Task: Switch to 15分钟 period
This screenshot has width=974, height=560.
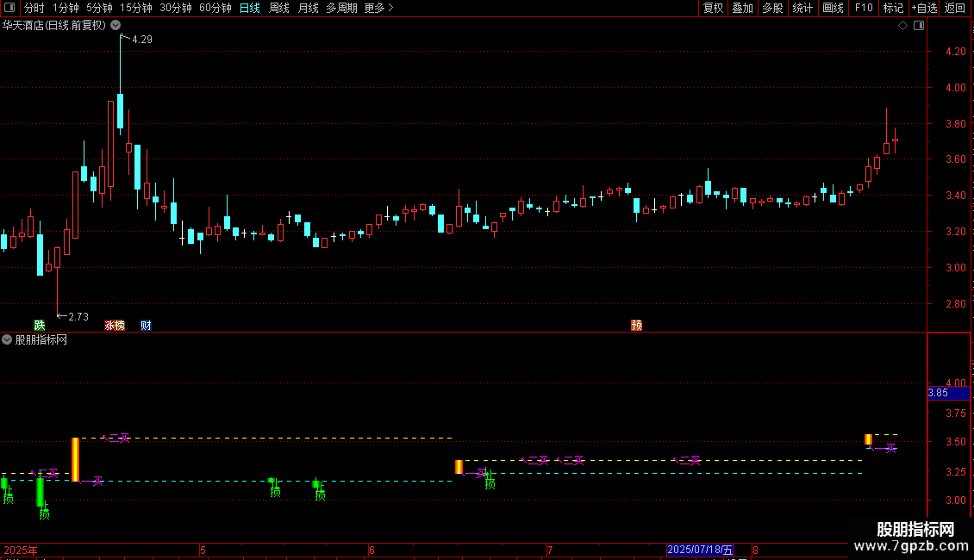Action: (x=135, y=8)
